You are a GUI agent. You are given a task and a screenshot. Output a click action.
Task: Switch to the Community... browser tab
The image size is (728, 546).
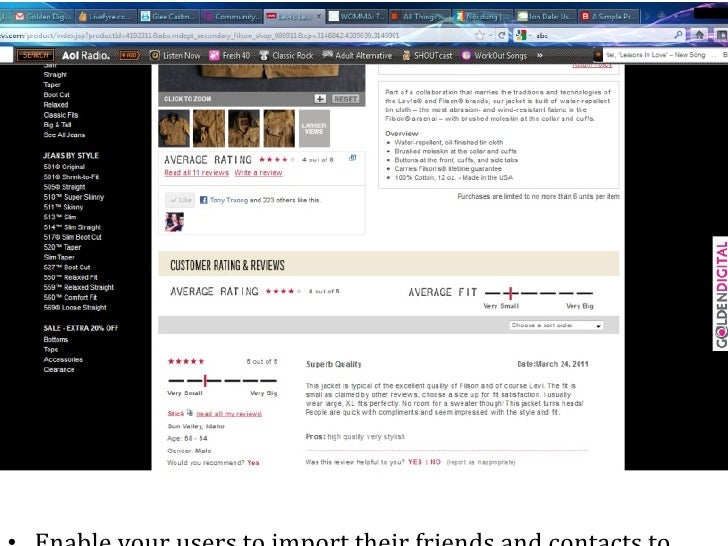pyautogui.click(x=232, y=16)
